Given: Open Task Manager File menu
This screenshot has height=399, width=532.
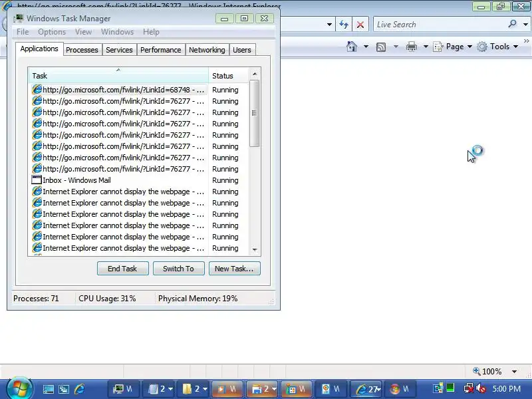Looking at the screenshot, I should [x=23, y=32].
